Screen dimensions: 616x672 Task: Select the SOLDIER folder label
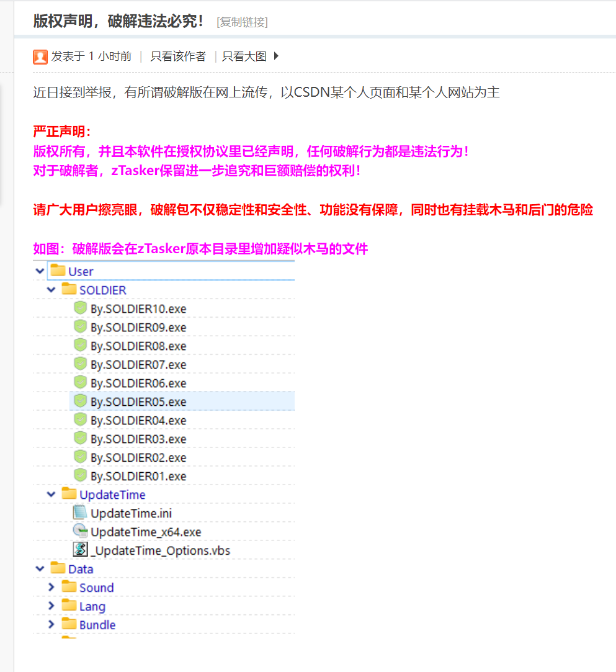pos(103,290)
